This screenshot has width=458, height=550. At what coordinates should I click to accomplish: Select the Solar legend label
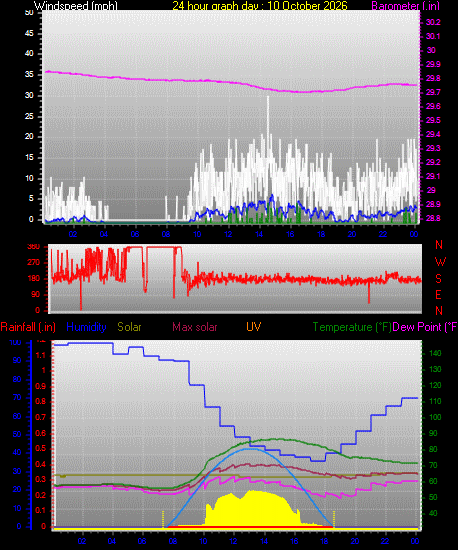coord(129,327)
